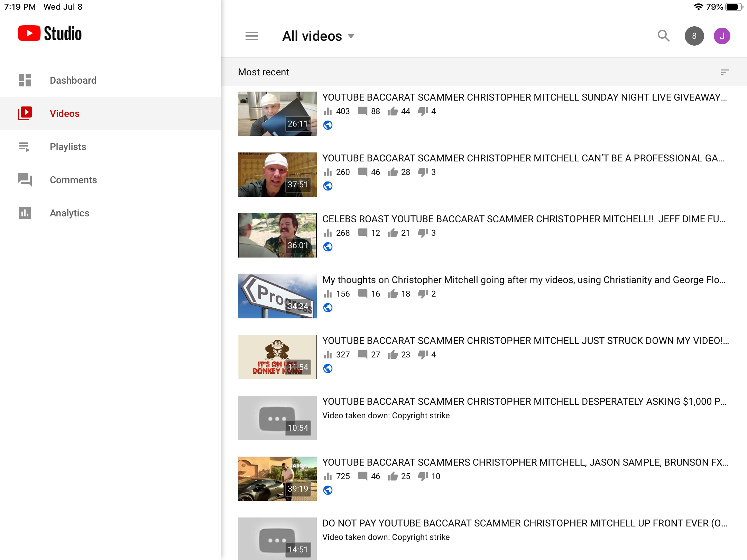Screen dimensions: 747x560
Task: Click the Videos play icon
Action: tap(25, 113)
